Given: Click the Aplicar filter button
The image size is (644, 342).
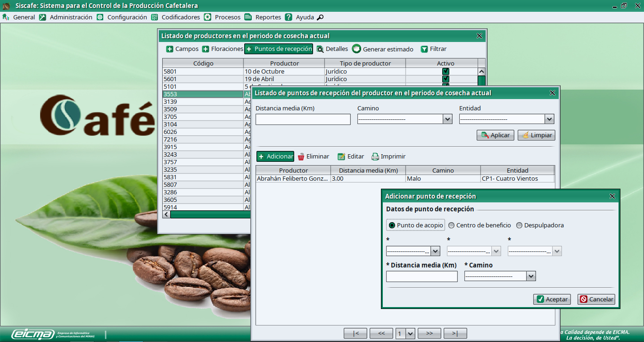Looking at the screenshot, I should [x=495, y=135].
